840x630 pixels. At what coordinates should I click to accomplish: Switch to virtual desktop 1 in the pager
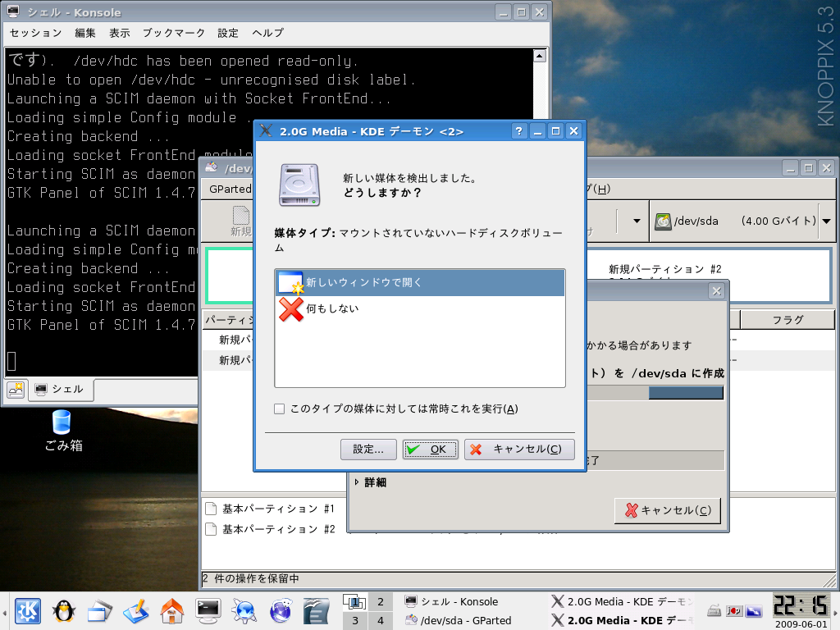(x=354, y=601)
